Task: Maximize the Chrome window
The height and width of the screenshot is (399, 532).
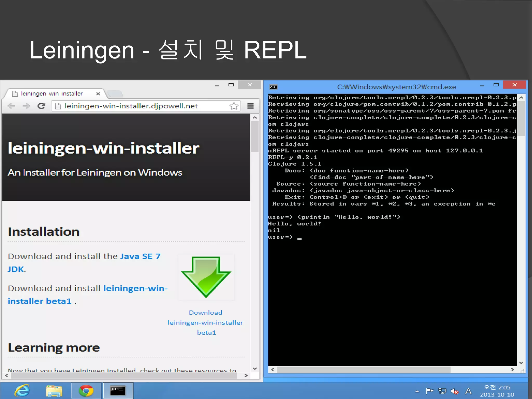Action: coord(231,85)
